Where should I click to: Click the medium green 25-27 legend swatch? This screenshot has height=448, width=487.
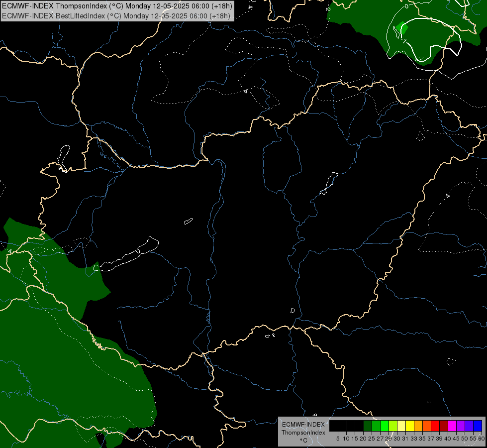pos(376,426)
